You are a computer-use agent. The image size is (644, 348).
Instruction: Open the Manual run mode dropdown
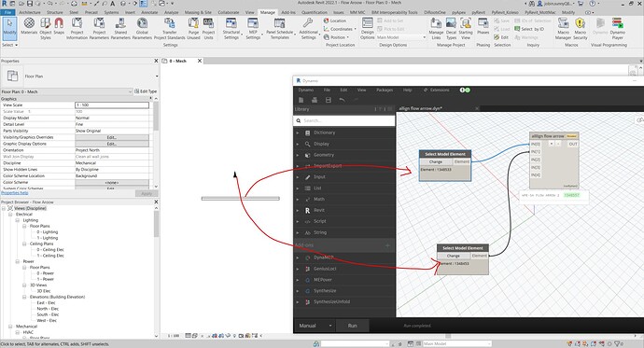315,326
